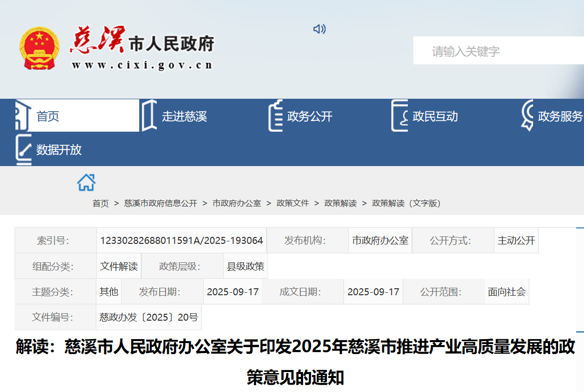584x392 pixels.
Task: Open the 首页 navigation tab
Action: [x=48, y=116]
